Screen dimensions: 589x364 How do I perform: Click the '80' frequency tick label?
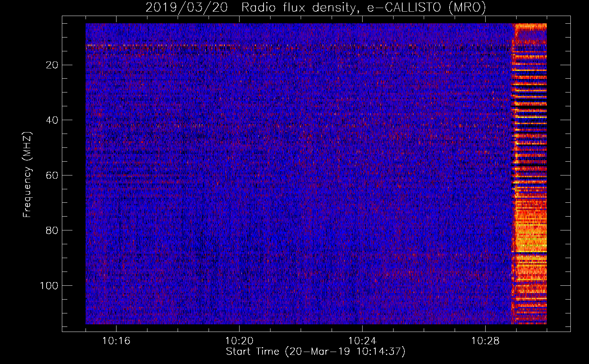pos(52,230)
